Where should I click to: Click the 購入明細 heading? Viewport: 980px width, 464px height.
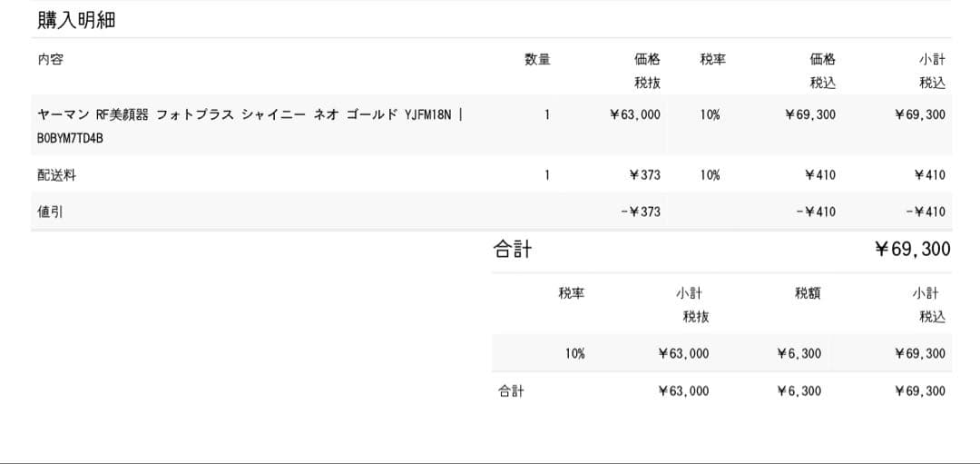pos(76,20)
